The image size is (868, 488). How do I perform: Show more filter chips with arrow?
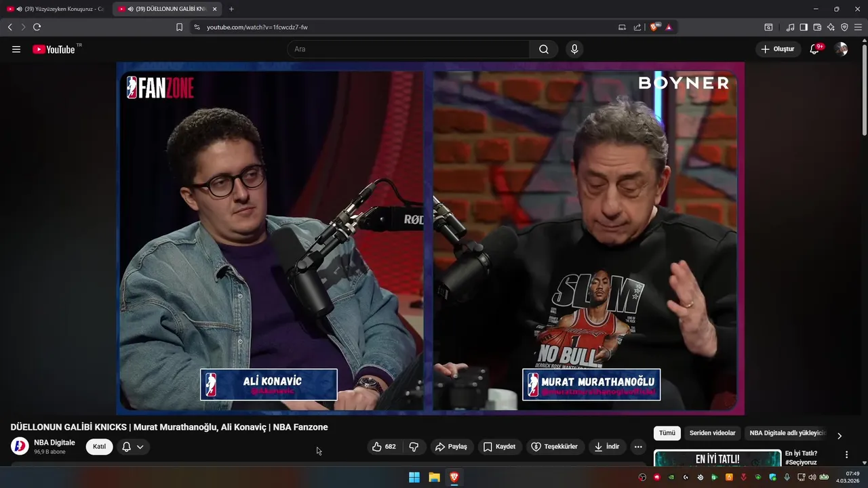pyautogui.click(x=840, y=436)
